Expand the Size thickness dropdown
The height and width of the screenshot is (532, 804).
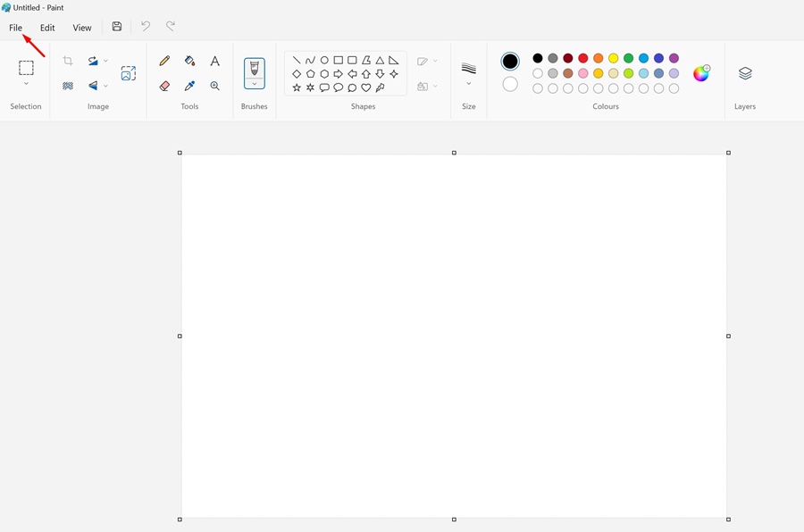coord(469,84)
